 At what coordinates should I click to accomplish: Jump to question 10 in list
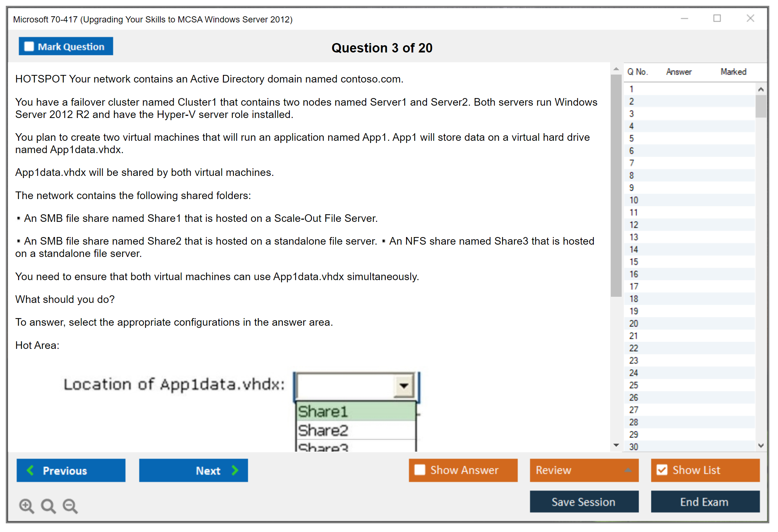634,200
